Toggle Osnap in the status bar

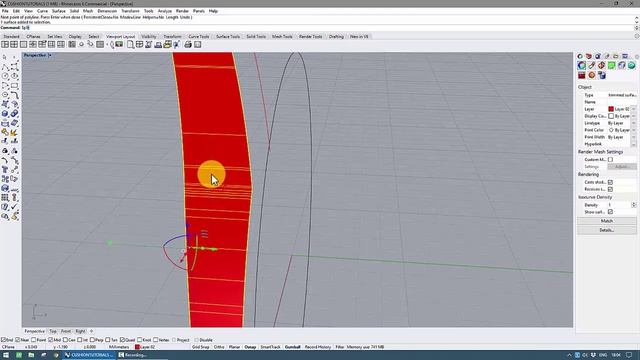point(250,347)
